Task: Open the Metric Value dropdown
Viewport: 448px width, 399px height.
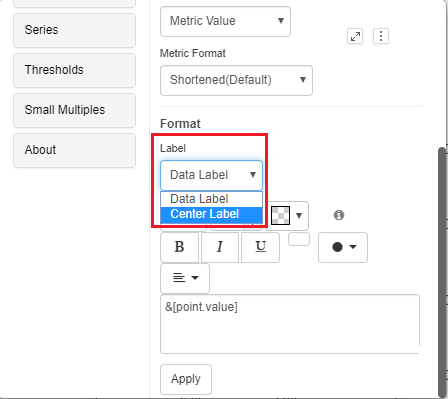Action: point(225,21)
